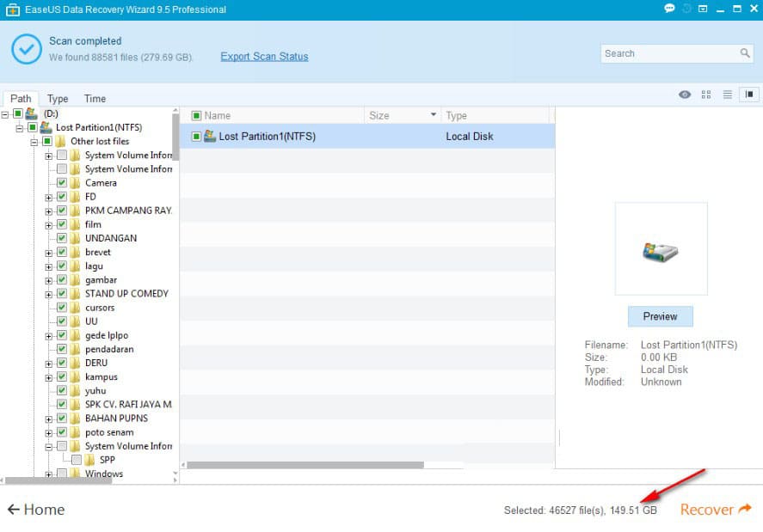Click the kampus folder icon
Viewport: 763px width, 532px height.
tap(75, 377)
